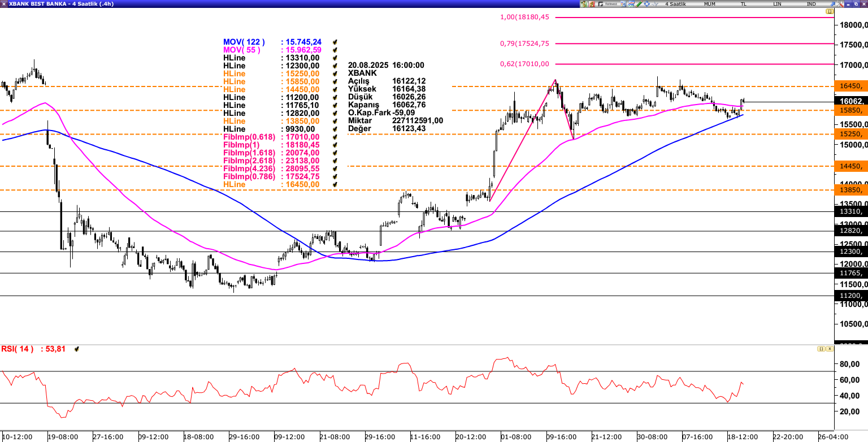
Task: Click the Yüksek 16164,38 value
Action: [409, 89]
